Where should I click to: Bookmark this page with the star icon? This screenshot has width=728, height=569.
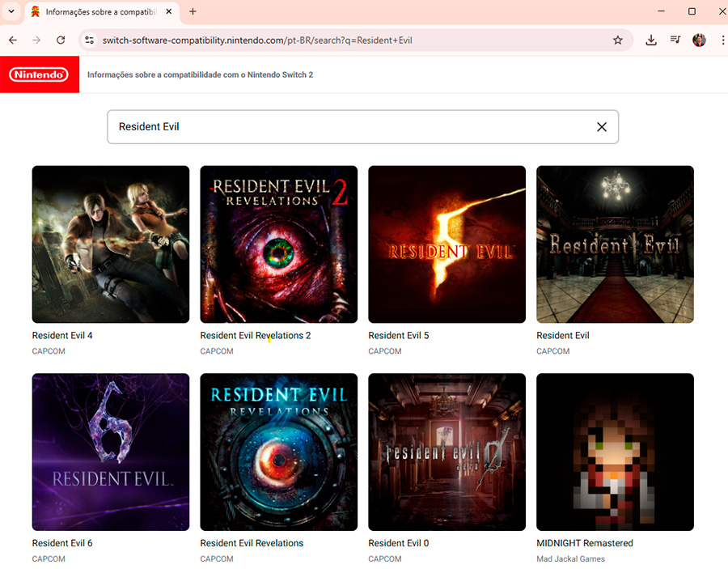(618, 40)
